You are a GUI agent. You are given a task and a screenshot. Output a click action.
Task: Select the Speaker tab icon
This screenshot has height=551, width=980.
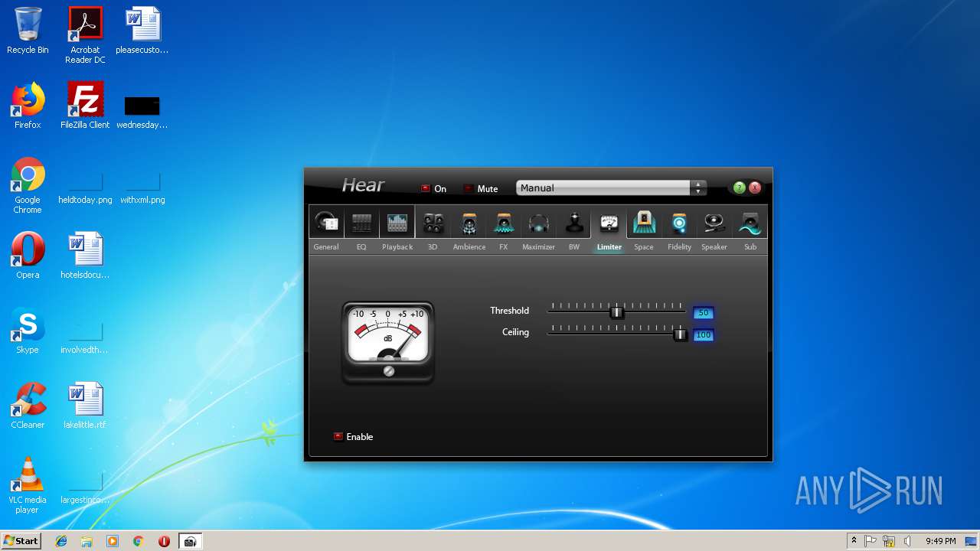point(714,223)
